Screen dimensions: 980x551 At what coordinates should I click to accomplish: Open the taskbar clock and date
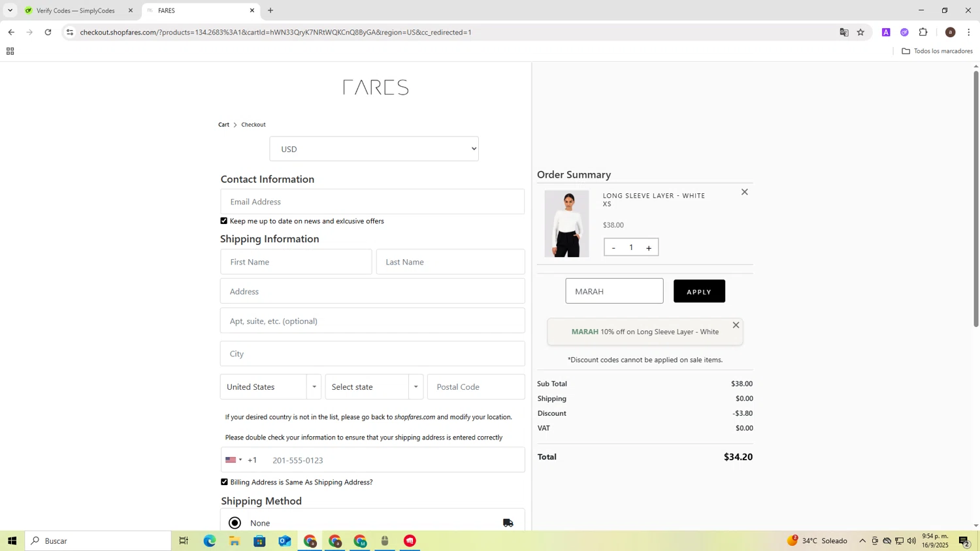tap(935, 541)
